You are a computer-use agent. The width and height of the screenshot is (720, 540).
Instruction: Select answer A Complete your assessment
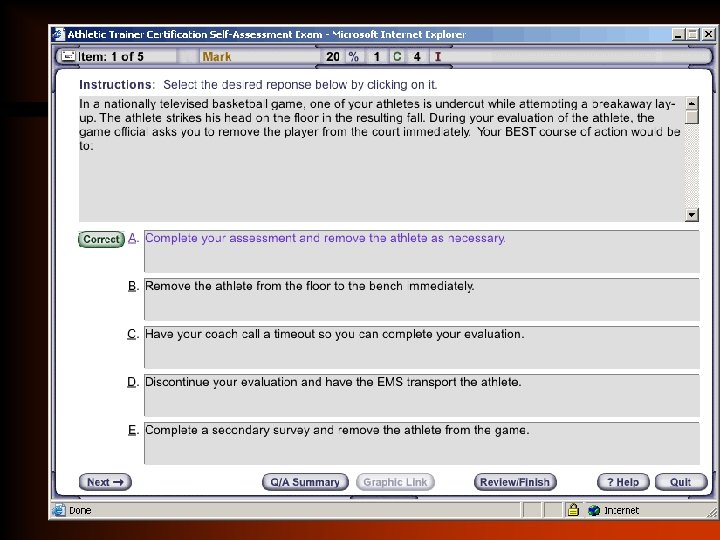pos(422,251)
